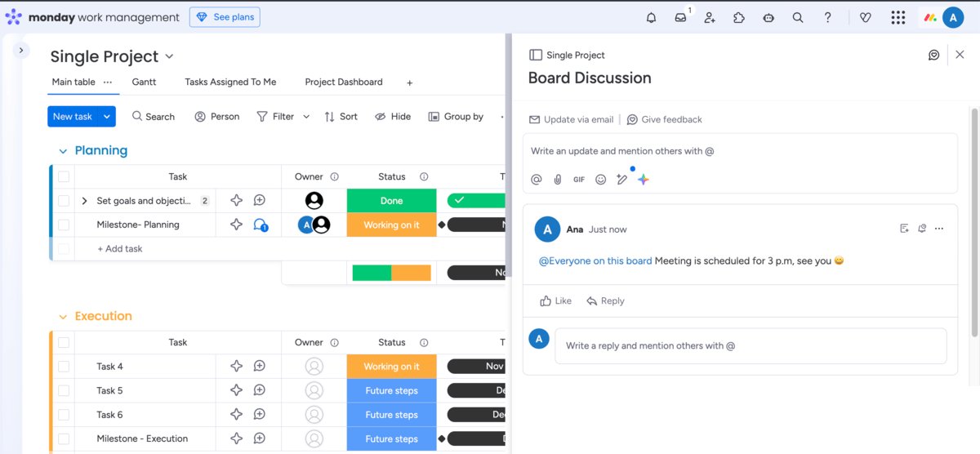Check the Set goals and objectives row

(64, 201)
